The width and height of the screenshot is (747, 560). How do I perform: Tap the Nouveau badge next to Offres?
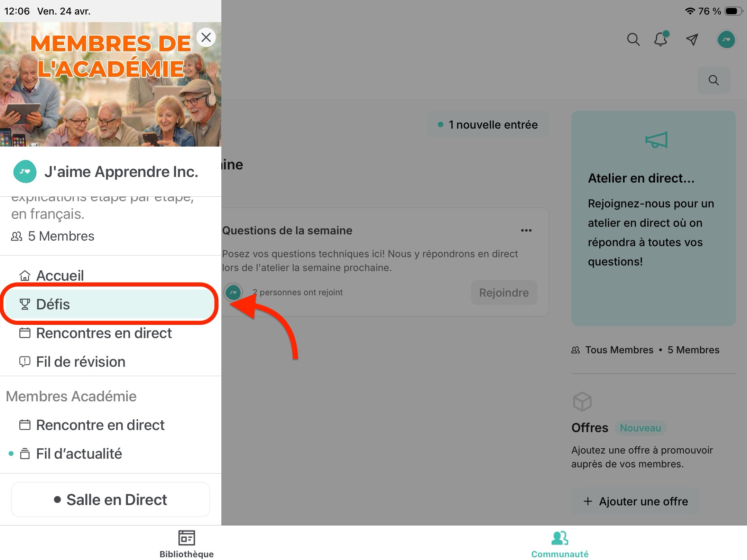click(x=640, y=428)
